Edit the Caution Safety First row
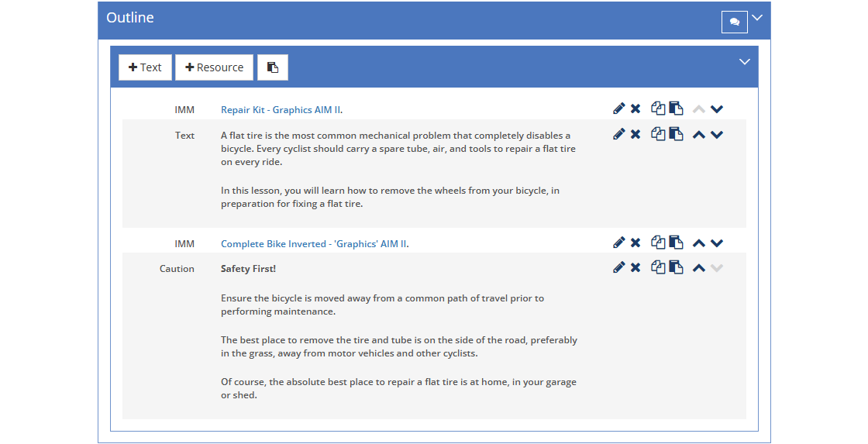Screen dimensions: 868x444 619,267
